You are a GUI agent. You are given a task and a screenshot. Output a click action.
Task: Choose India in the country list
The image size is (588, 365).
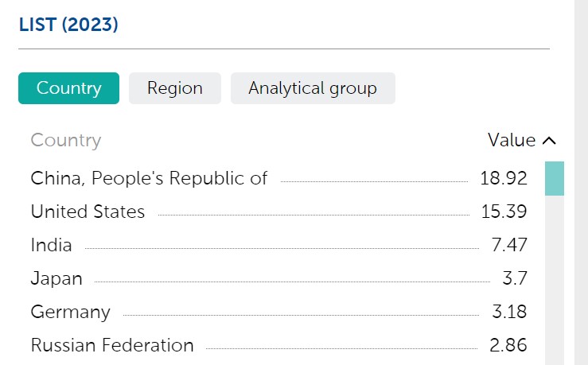278,245
